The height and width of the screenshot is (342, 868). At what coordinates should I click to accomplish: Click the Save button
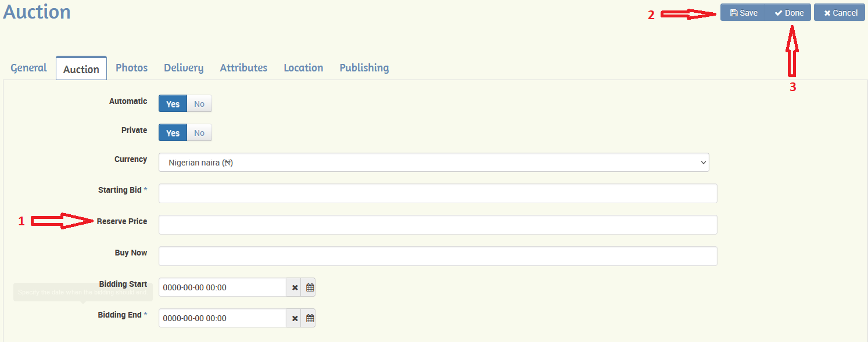click(744, 13)
